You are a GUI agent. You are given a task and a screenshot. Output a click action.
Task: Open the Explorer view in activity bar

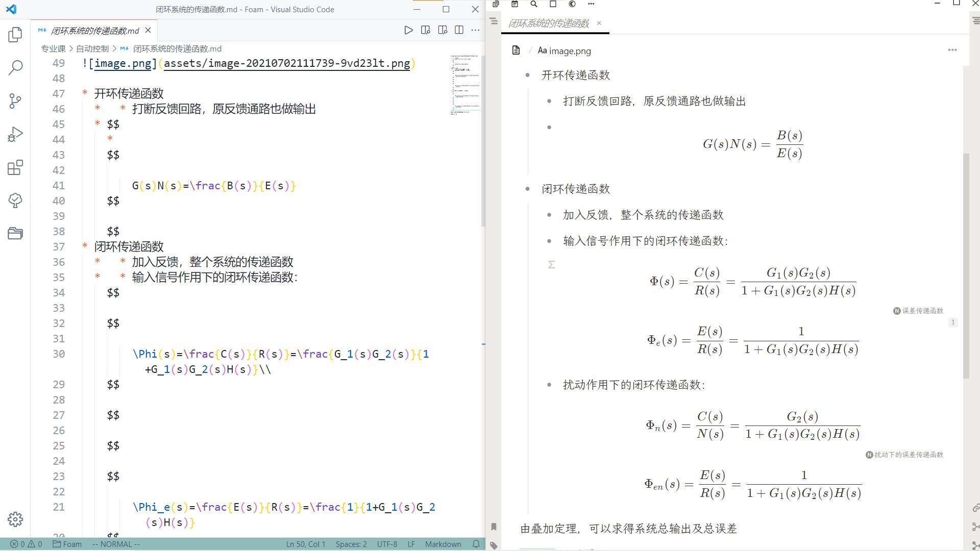point(15,35)
